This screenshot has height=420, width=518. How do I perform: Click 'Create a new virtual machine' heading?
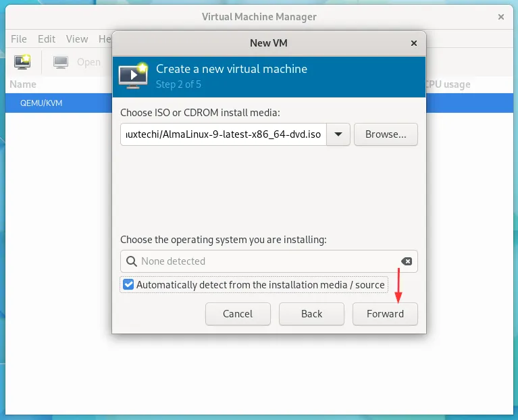(232, 69)
